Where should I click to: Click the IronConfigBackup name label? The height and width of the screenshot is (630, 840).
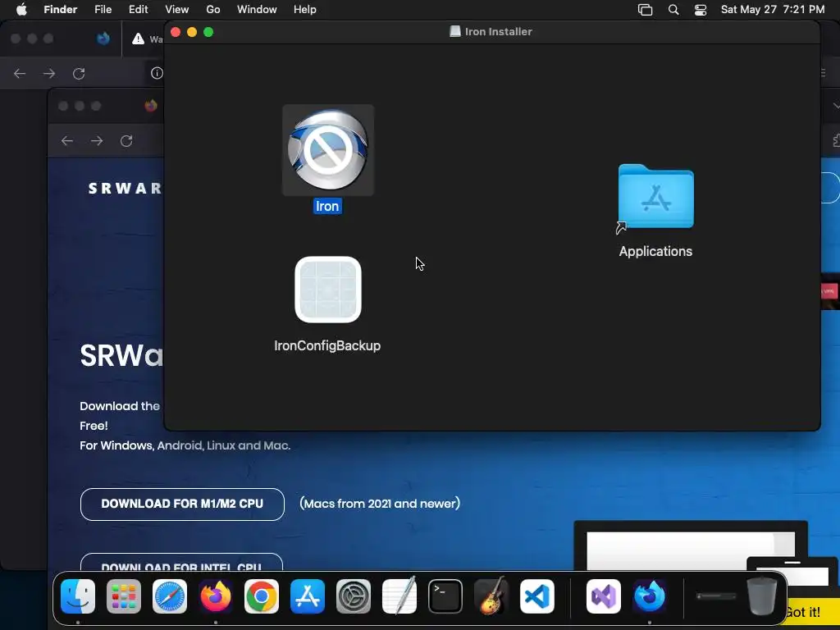(x=327, y=345)
